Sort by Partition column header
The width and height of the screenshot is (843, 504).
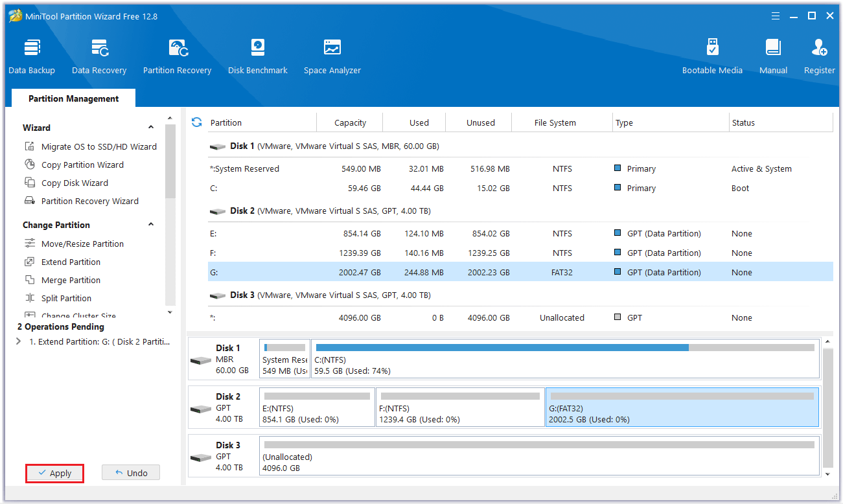(262, 122)
